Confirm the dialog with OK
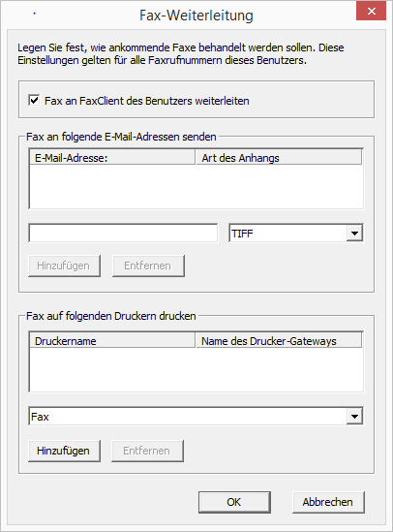 pos(234,502)
